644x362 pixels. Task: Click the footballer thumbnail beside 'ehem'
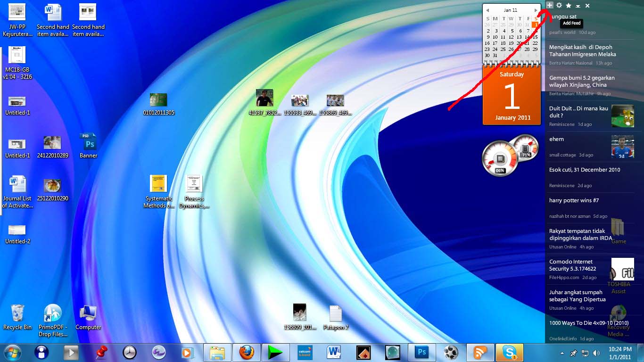pyautogui.click(x=623, y=147)
